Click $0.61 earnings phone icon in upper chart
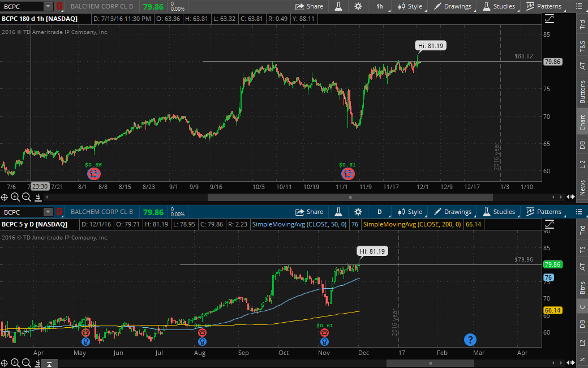Viewport: 588px width, 368px height. [x=348, y=174]
